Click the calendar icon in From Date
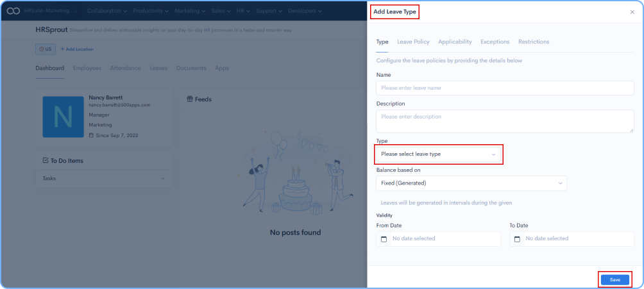Viewport: 644px width, 289px height. pos(384,239)
